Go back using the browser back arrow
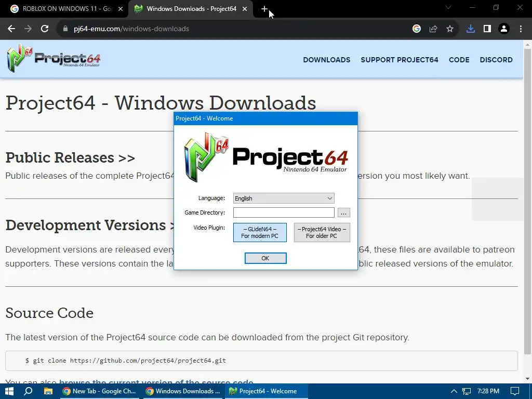532x399 pixels. pyautogui.click(x=11, y=29)
